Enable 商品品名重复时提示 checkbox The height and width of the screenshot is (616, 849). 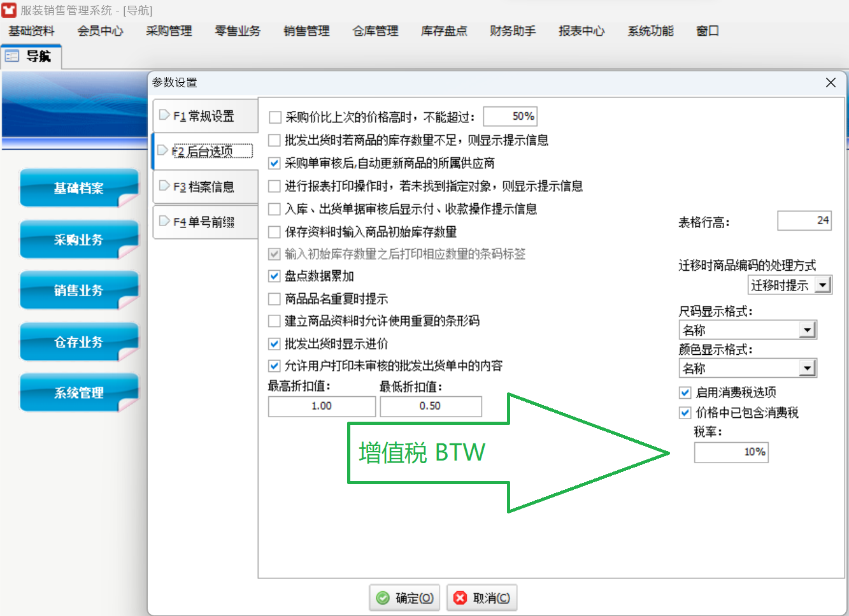click(x=275, y=299)
